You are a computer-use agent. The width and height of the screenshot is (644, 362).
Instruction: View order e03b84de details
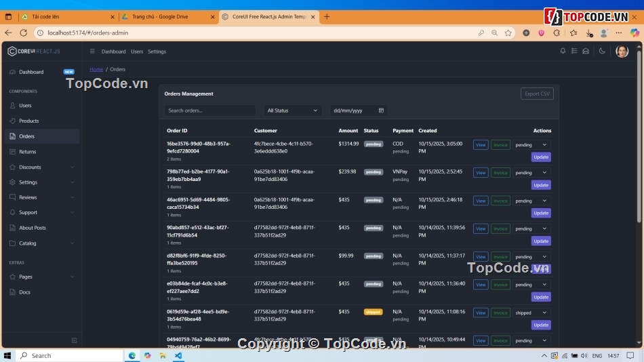[x=481, y=284]
